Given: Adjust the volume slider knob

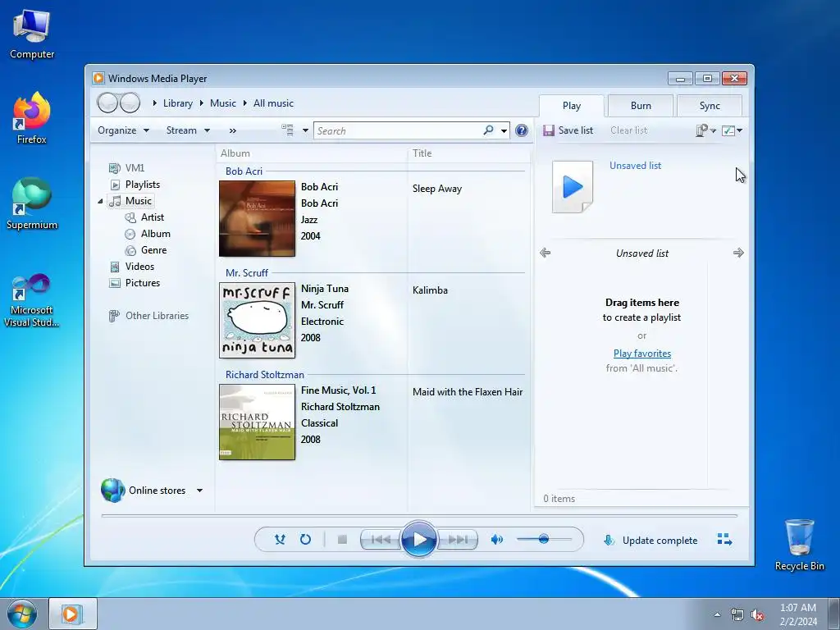Looking at the screenshot, I should (544, 539).
